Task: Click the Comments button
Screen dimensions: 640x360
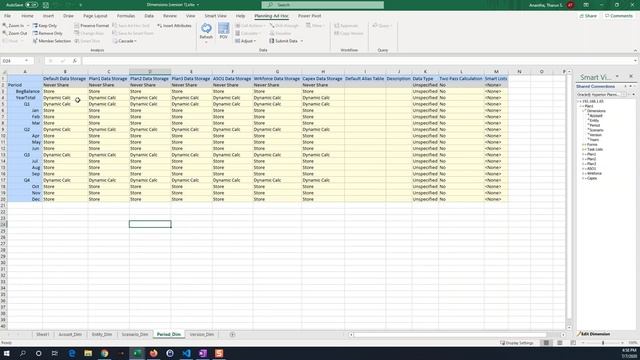Action: point(619,16)
